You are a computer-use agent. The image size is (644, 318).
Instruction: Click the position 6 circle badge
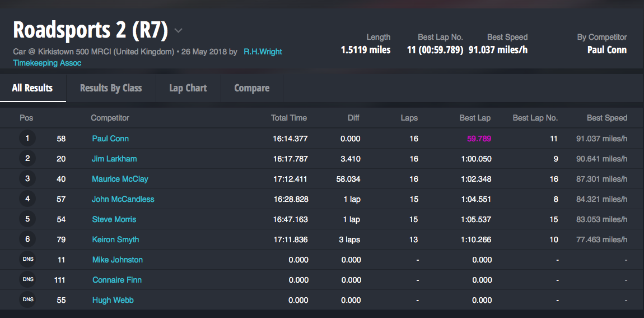coord(27,239)
